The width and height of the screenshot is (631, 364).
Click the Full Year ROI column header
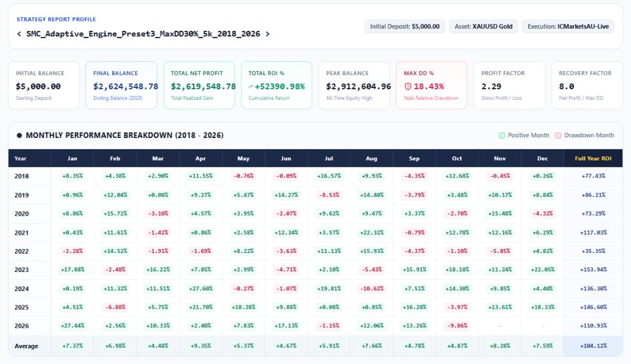tap(593, 158)
